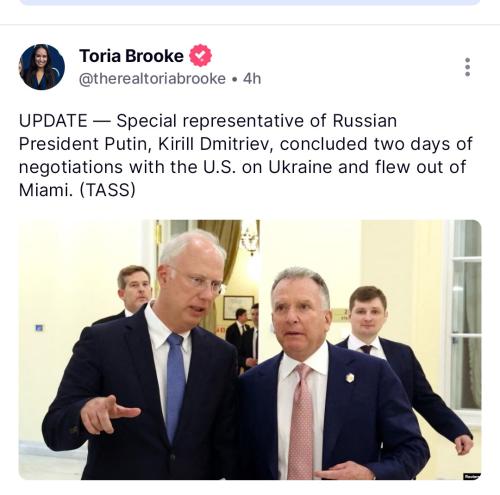Viewport: 500px width, 495px height.
Task: Click the "Toria Brooke" display name
Action: tap(131, 56)
